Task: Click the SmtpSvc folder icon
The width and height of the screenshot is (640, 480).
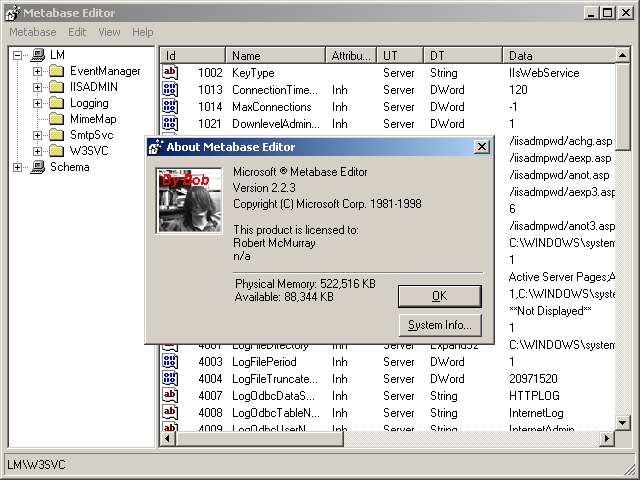Action: pyautogui.click(x=56, y=135)
